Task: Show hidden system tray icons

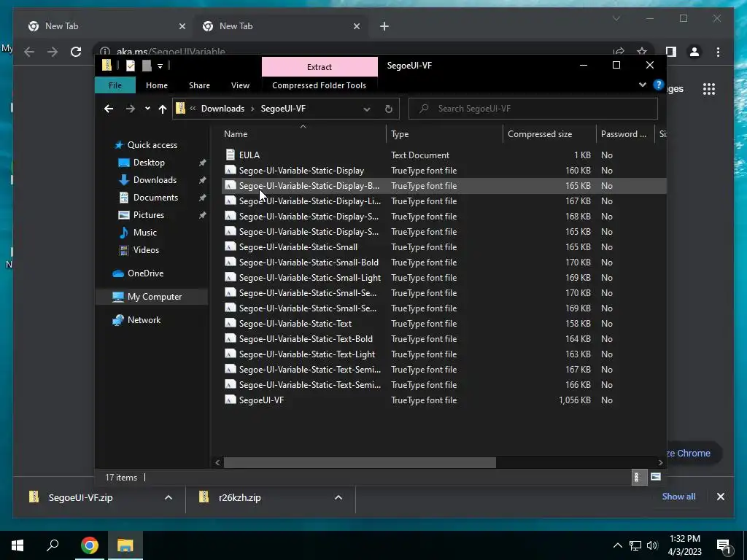Action: coord(617,545)
